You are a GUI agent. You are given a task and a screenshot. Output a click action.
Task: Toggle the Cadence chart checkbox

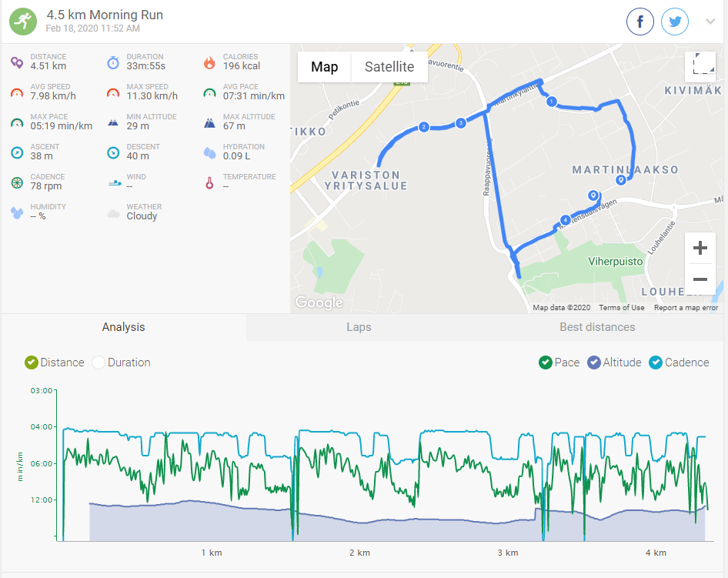pyautogui.click(x=656, y=363)
